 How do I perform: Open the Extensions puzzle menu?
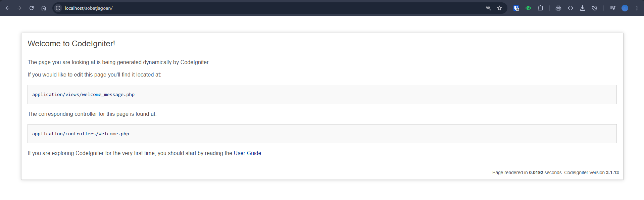click(540, 8)
